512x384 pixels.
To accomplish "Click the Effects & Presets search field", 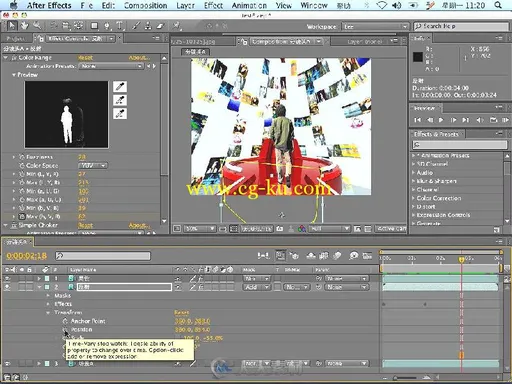I will tap(460, 145).
